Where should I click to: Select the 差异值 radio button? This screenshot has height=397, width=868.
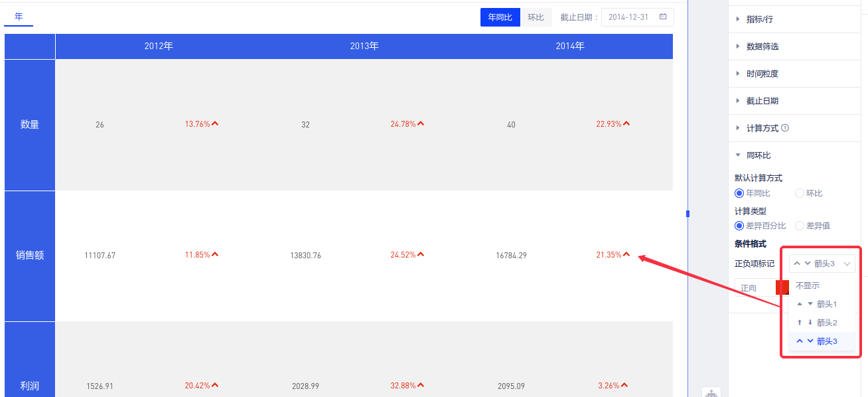(799, 226)
